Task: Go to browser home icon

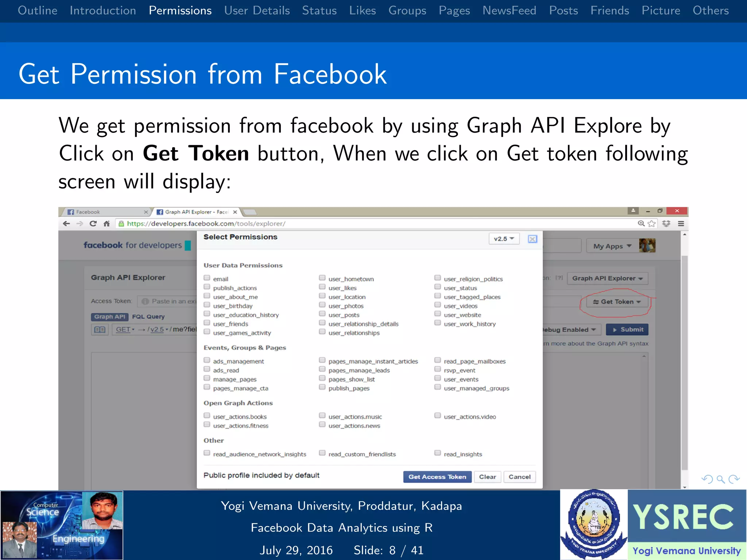Action: tap(107, 223)
